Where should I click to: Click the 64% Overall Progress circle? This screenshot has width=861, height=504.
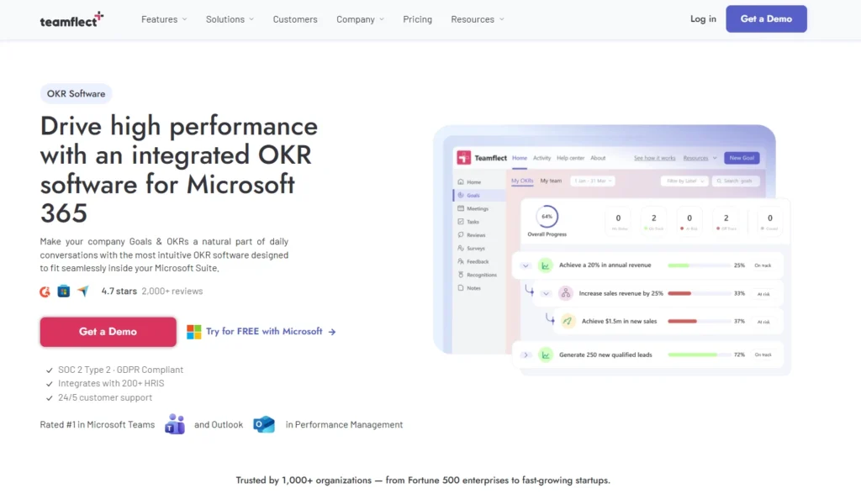click(x=547, y=217)
